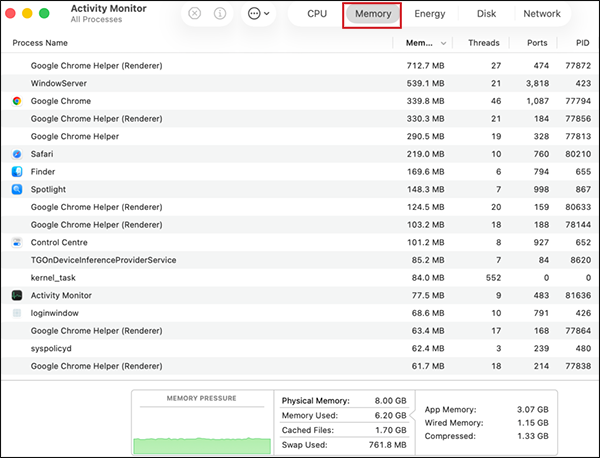This screenshot has width=600, height=458.
Task: Select the Finder process name
Action: point(43,171)
